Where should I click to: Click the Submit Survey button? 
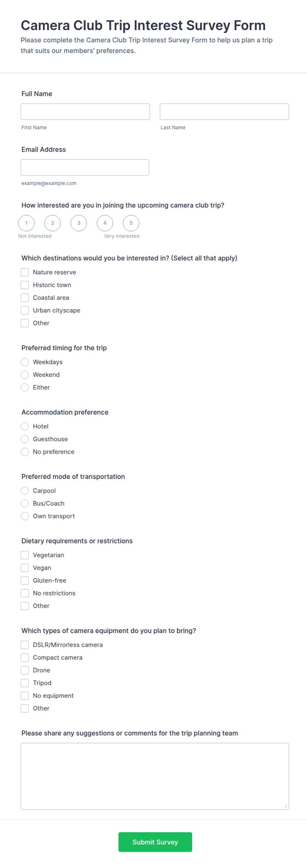pyautogui.click(x=155, y=842)
